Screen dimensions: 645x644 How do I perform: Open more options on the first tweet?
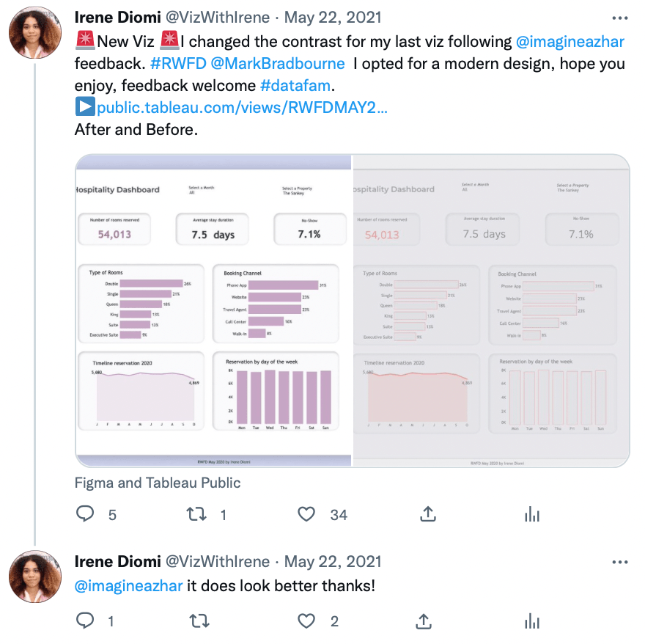pyautogui.click(x=619, y=18)
